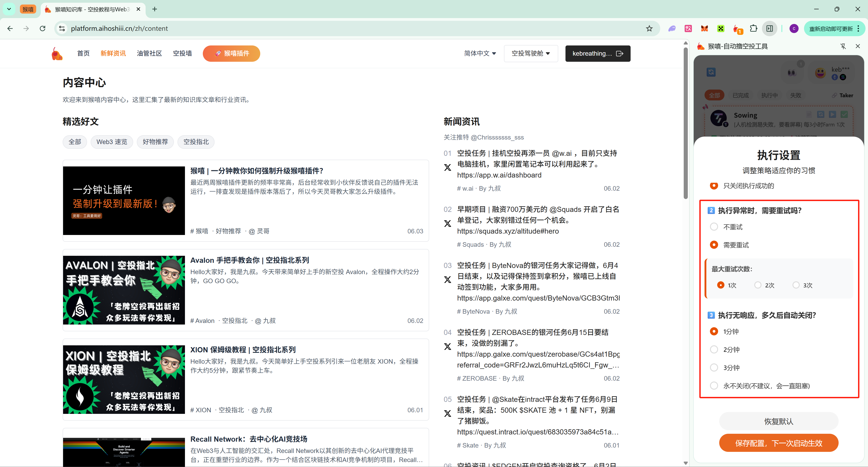Select 只关闭执行成功的 radio option

pyautogui.click(x=714, y=186)
